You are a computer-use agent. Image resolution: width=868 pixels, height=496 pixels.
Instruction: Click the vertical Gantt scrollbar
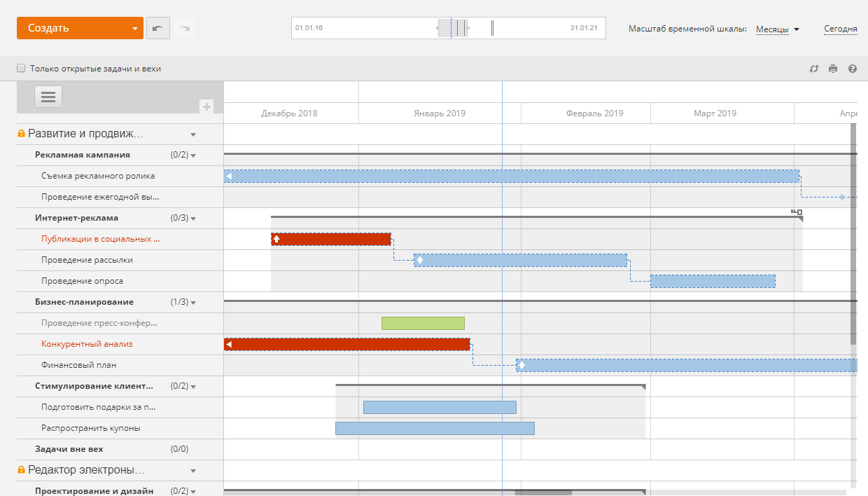853,234
